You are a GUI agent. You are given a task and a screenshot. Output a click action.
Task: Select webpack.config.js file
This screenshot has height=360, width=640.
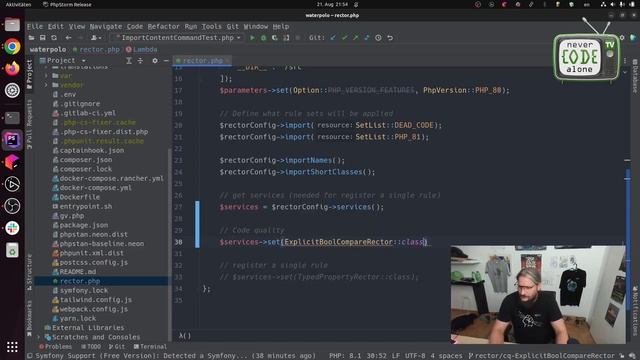coord(93,309)
